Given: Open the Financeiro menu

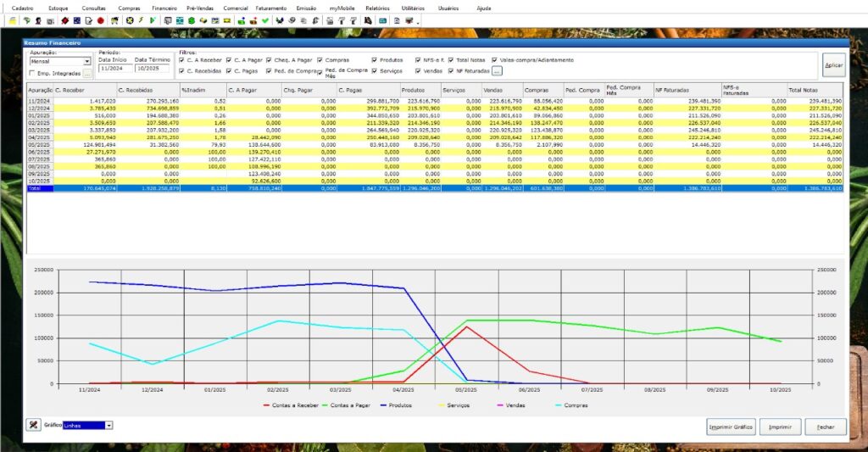Looking at the screenshot, I should coord(164,7).
